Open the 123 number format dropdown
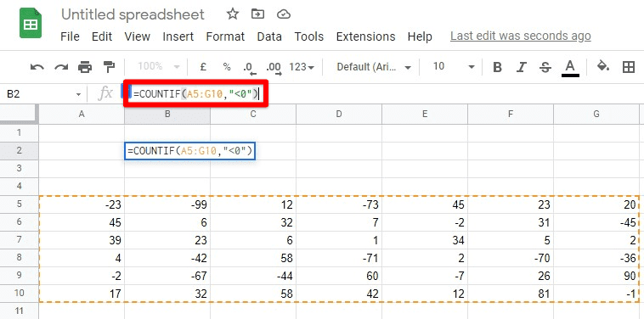 [302, 67]
